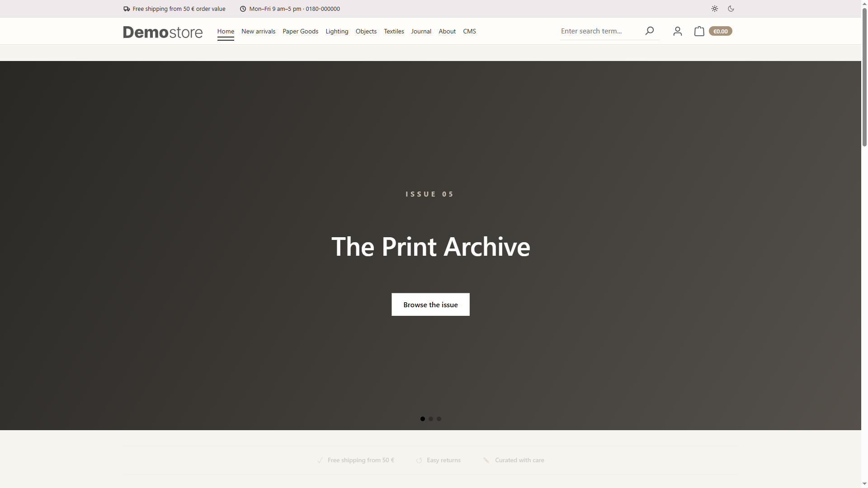
Task: Click the ISSUE 05 label
Action: click(429, 194)
